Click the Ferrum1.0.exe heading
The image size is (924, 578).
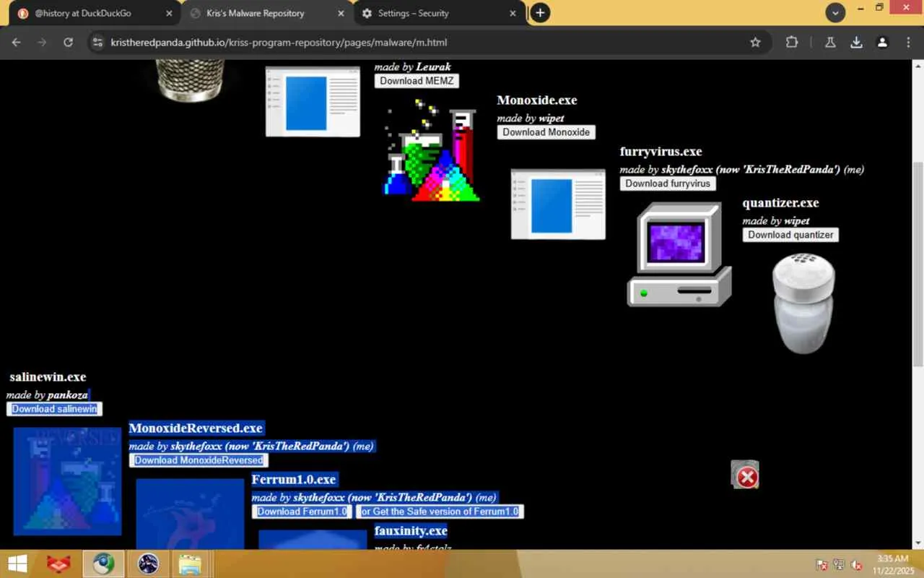(x=294, y=480)
